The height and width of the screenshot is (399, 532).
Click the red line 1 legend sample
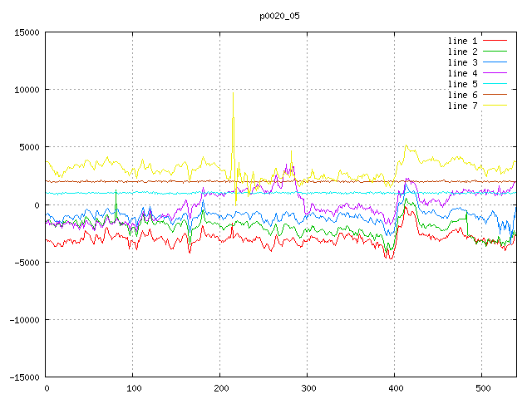(x=495, y=41)
